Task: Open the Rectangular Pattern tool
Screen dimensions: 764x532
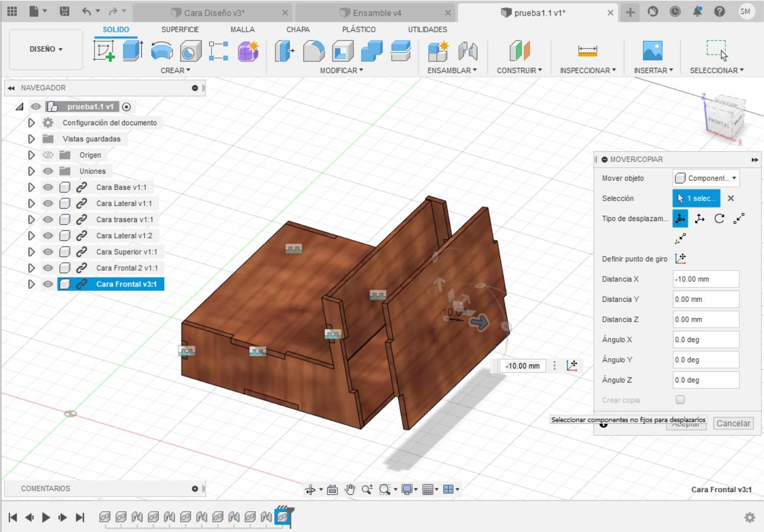Action: (218, 51)
